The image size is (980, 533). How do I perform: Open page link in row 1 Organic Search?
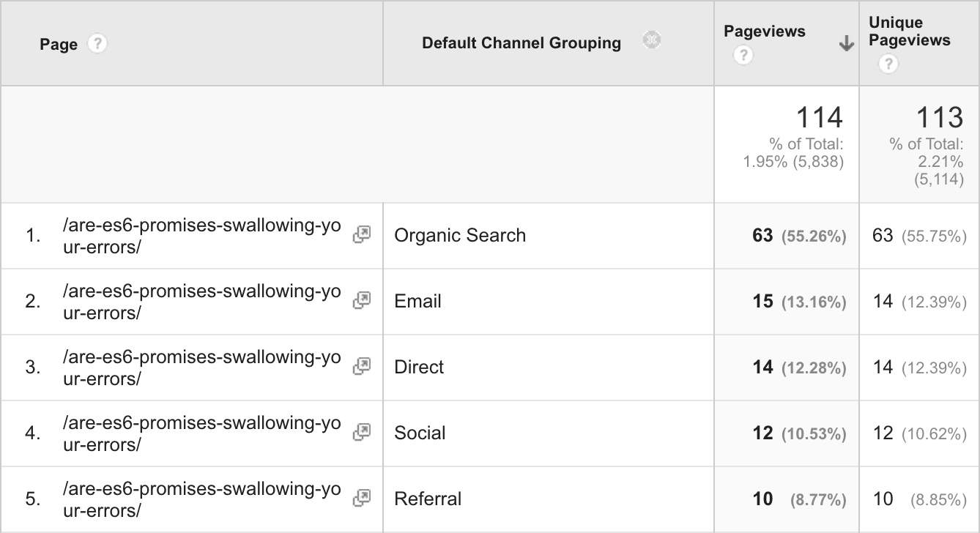[202, 236]
